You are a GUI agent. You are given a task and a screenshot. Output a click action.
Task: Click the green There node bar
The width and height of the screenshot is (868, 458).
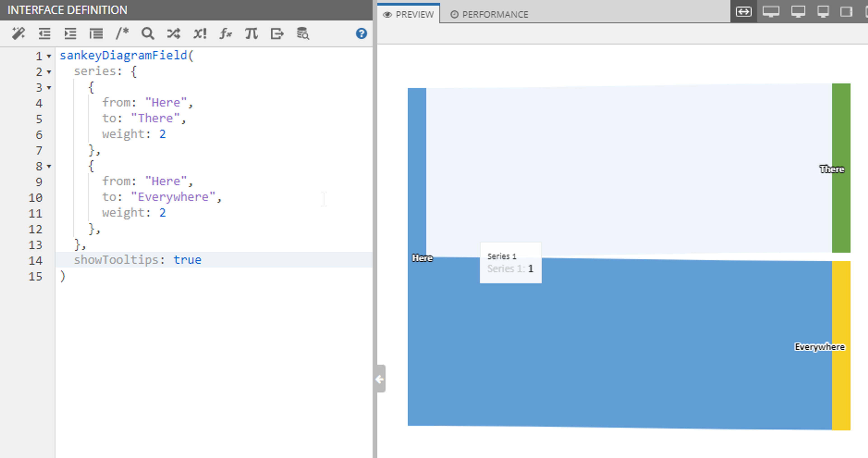point(841,168)
